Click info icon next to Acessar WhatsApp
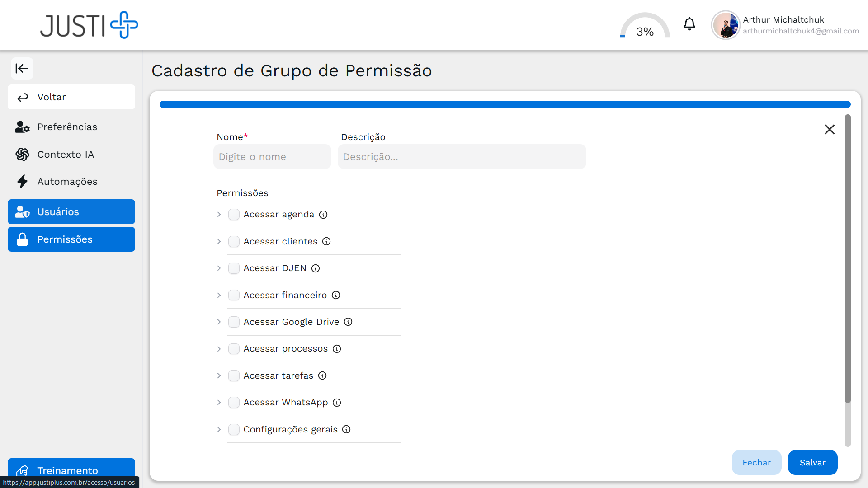The width and height of the screenshot is (868, 488). pyautogui.click(x=337, y=403)
